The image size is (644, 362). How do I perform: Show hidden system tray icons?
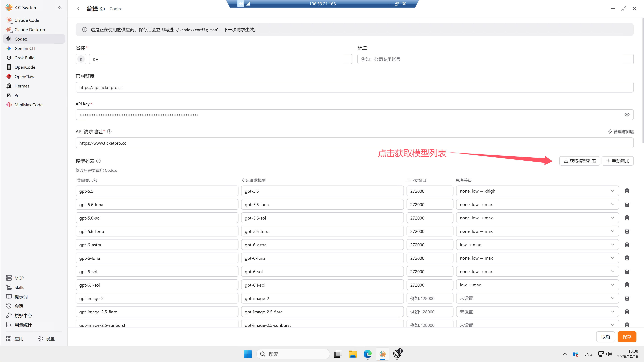tap(565, 354)
